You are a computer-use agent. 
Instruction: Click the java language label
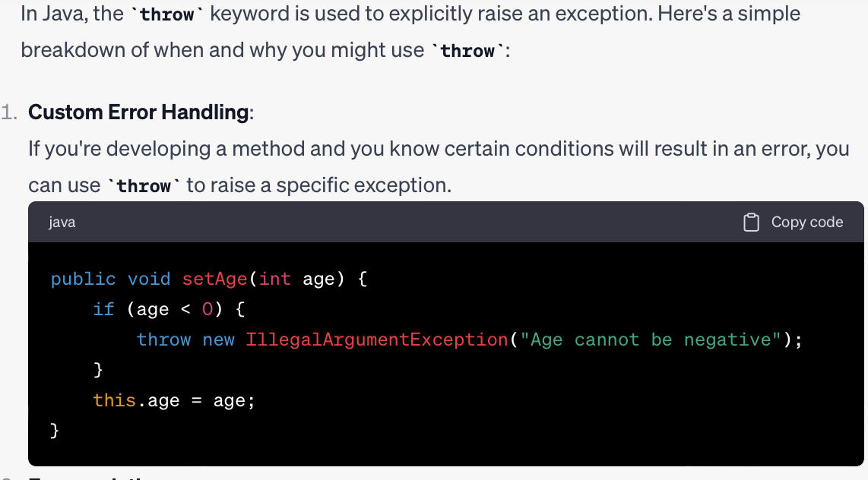click(62, 223)
